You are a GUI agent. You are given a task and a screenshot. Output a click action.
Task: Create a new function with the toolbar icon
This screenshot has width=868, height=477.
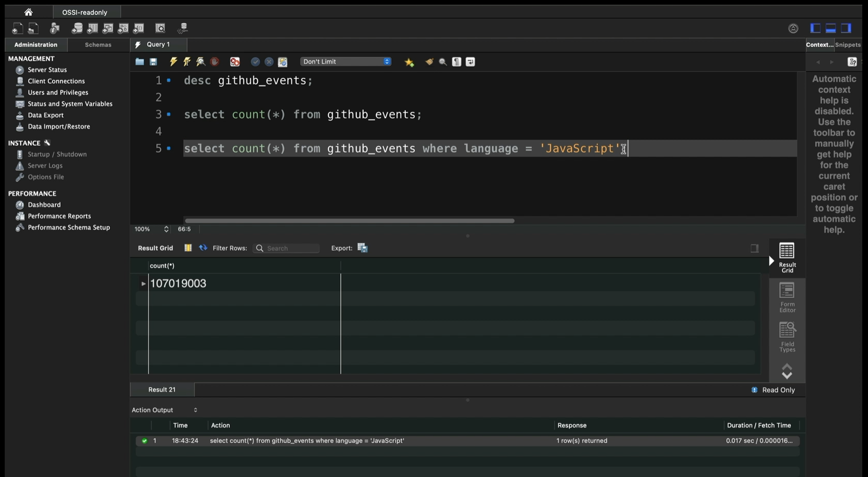click(x=139, y=28)
